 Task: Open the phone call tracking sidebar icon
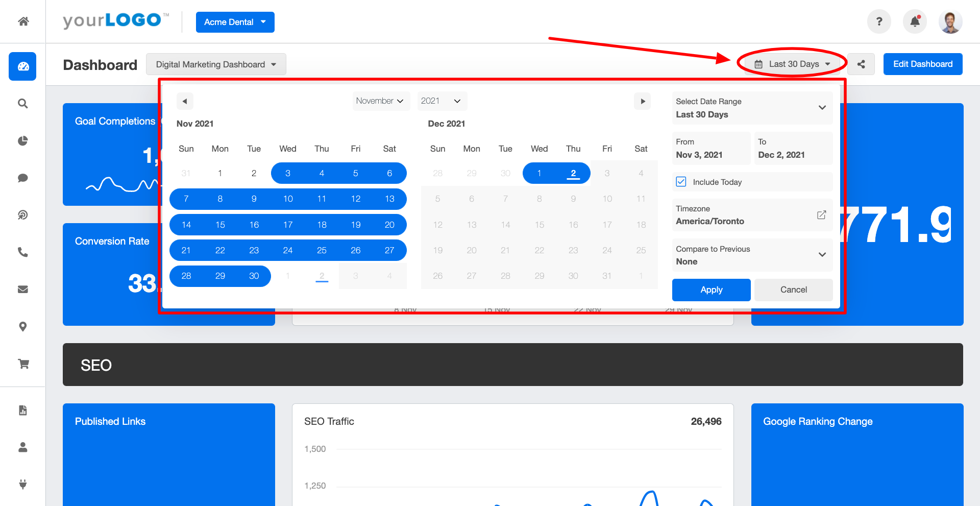[x=23, y=252]
